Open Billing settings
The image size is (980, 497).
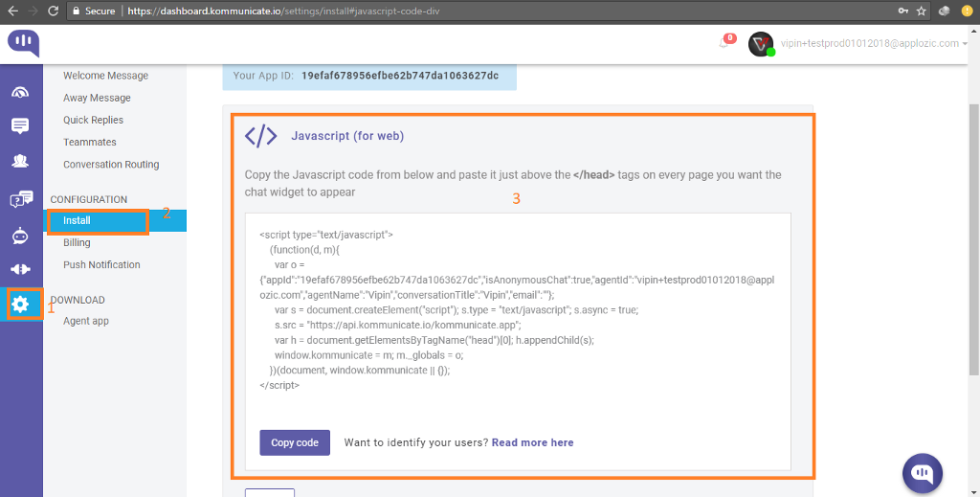coord(77,242)
